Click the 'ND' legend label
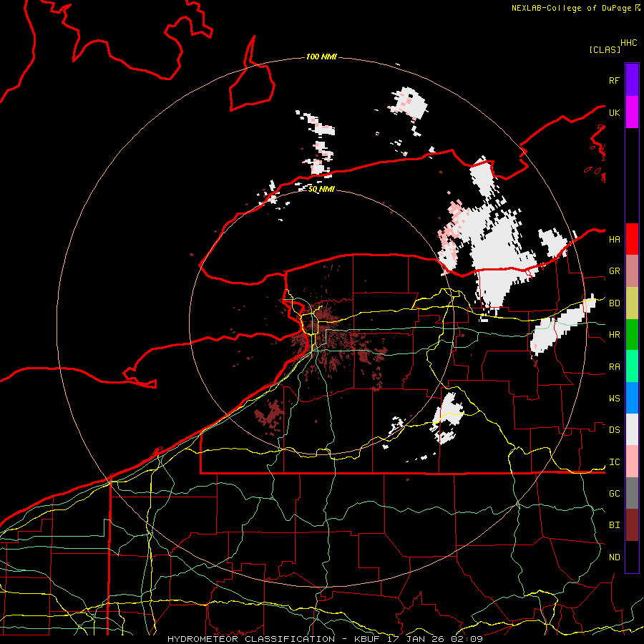 pyautogui.click(x=614, y=557)
